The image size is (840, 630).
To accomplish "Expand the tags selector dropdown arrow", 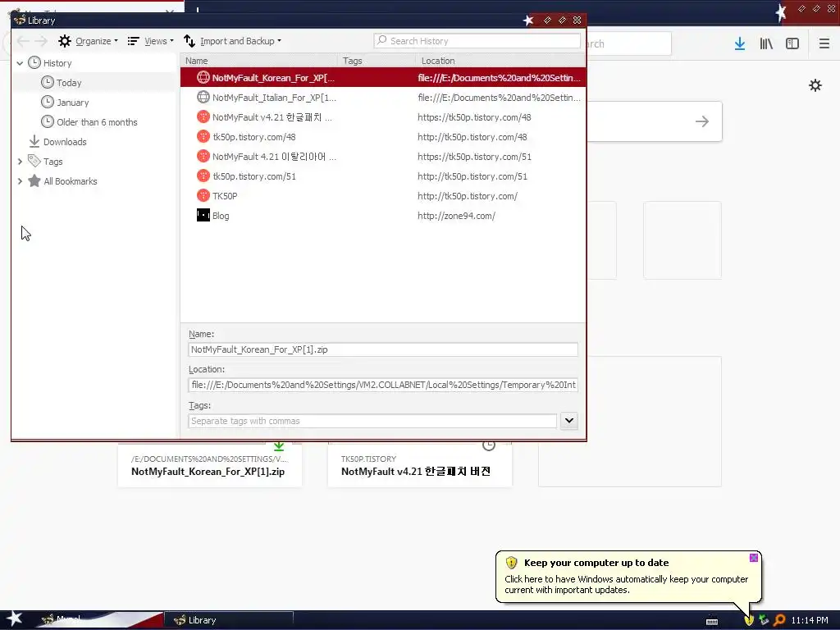I will [569, 421].
